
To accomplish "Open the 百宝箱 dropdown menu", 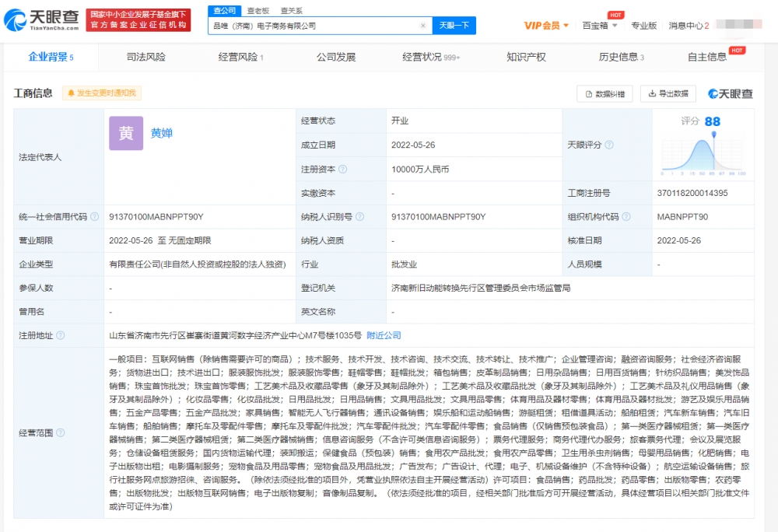I will point(599,26).
